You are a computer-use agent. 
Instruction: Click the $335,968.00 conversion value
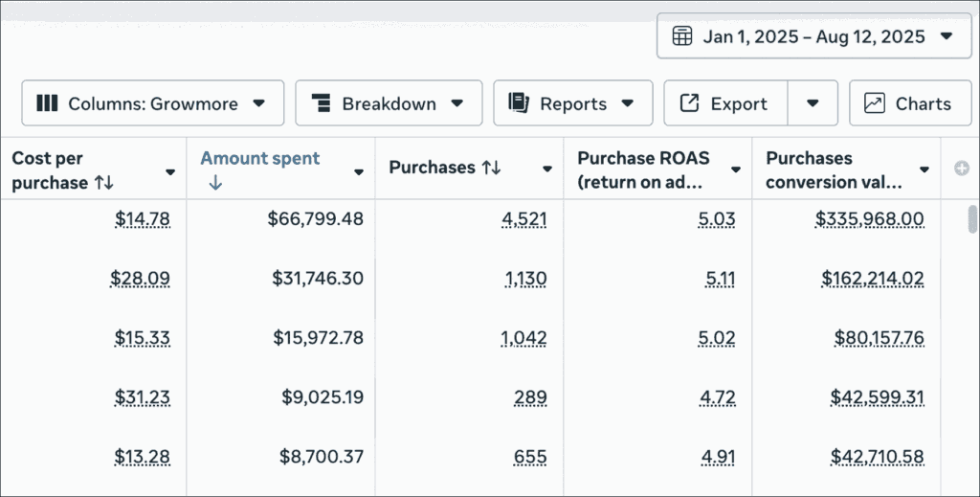pos(869,219)
